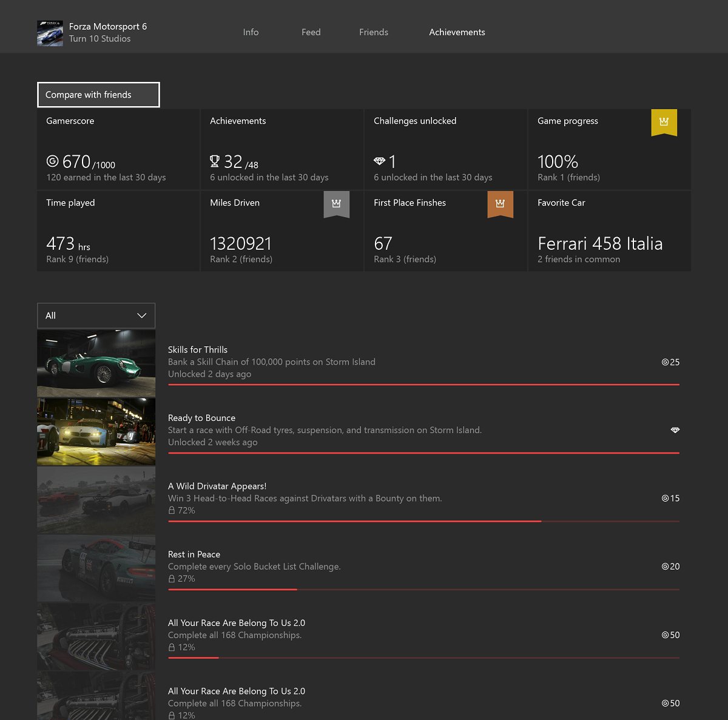This screenshot has width=728, height=720.
Task: Click the text 'Rank 9 (friends)'
Action: [78, 260]
